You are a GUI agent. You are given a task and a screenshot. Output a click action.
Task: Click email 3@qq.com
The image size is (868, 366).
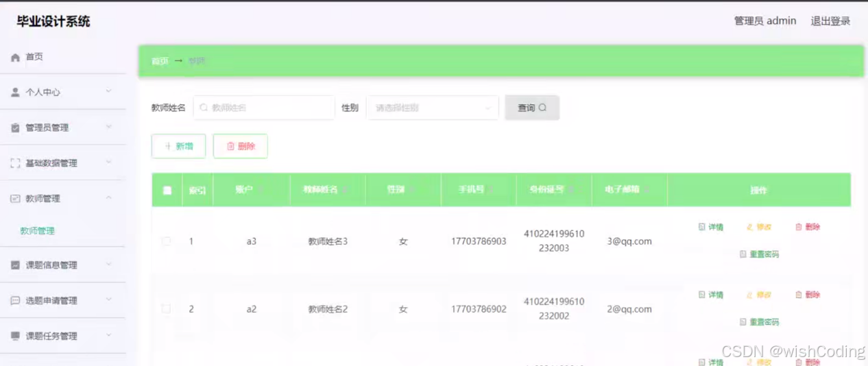coord(629,241)
